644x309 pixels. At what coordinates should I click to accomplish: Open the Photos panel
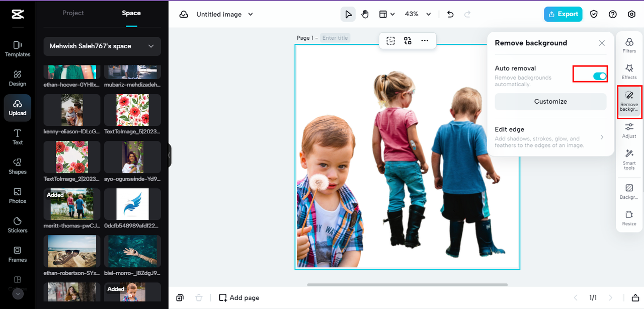click(x=18, y=195)
